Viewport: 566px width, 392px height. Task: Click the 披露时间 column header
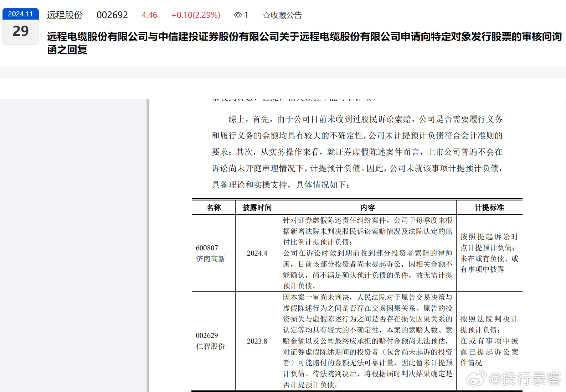tap(257, 208)
